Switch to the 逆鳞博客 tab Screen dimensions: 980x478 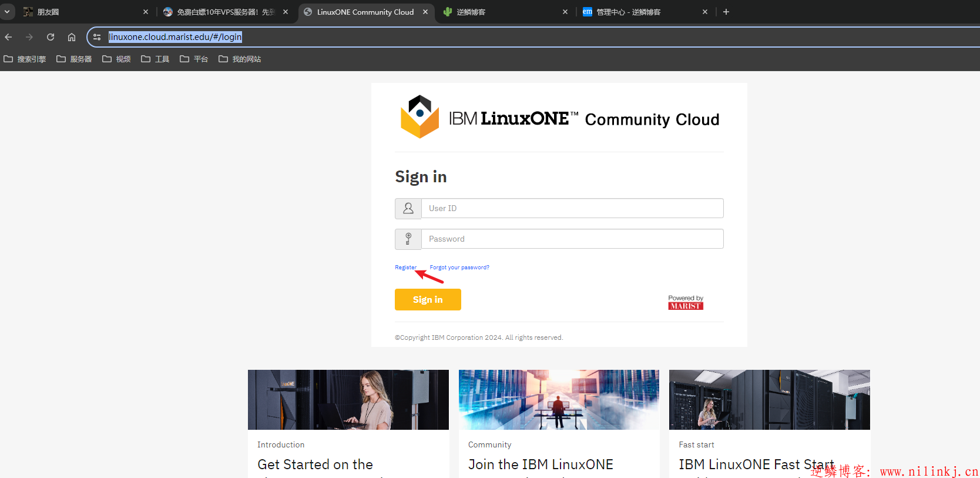click(505, 12)
